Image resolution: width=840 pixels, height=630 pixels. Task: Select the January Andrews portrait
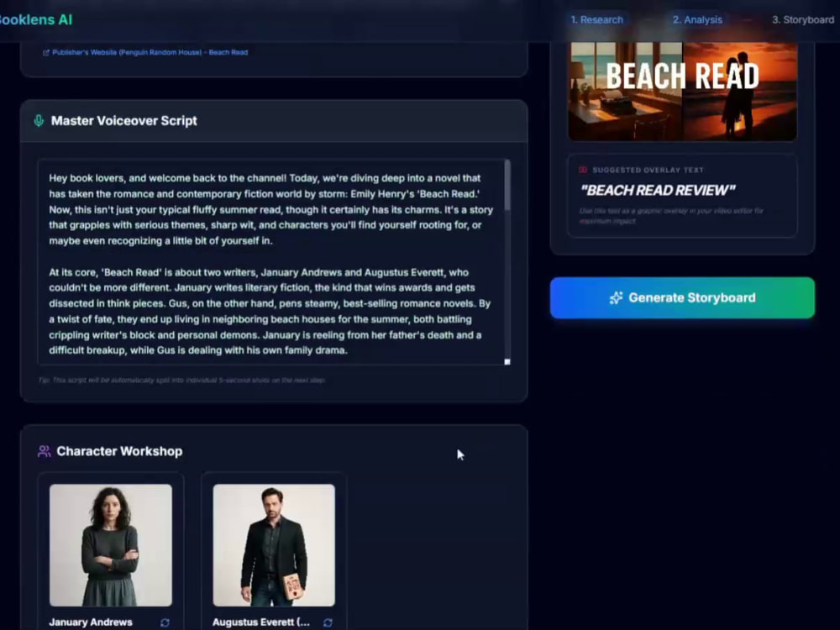tap(111, 545)
